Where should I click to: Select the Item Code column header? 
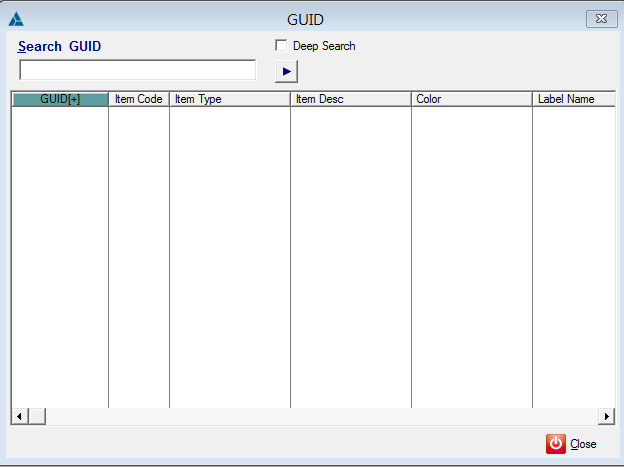tap(139, 100)
